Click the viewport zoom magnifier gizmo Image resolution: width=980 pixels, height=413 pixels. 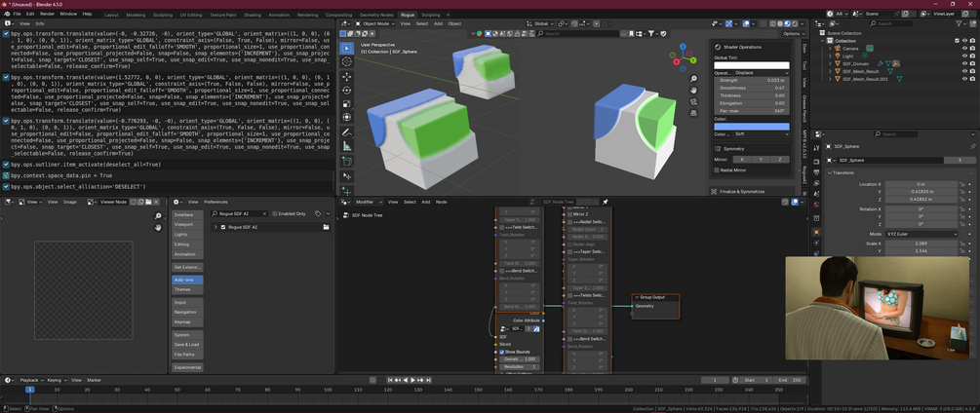tap(693, 79)
